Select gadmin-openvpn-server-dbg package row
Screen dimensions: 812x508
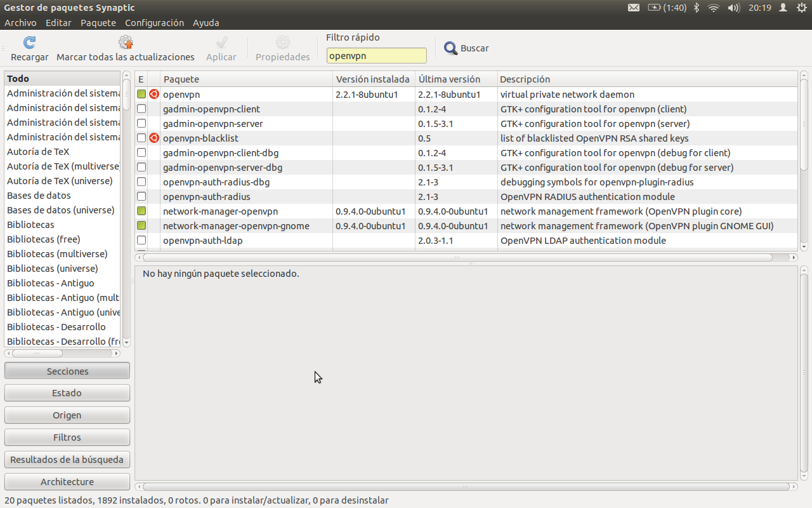pos(466,167)
